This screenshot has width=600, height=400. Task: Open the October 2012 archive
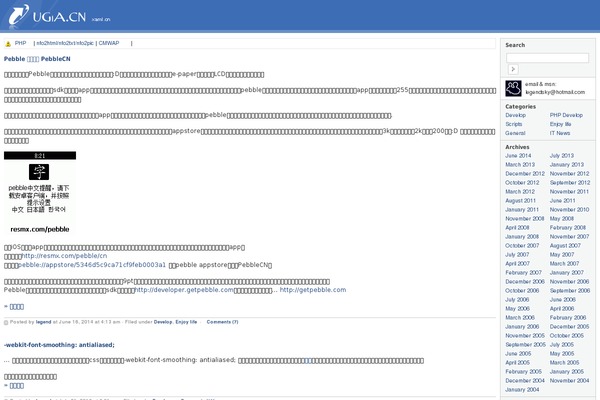coord(522,183)
